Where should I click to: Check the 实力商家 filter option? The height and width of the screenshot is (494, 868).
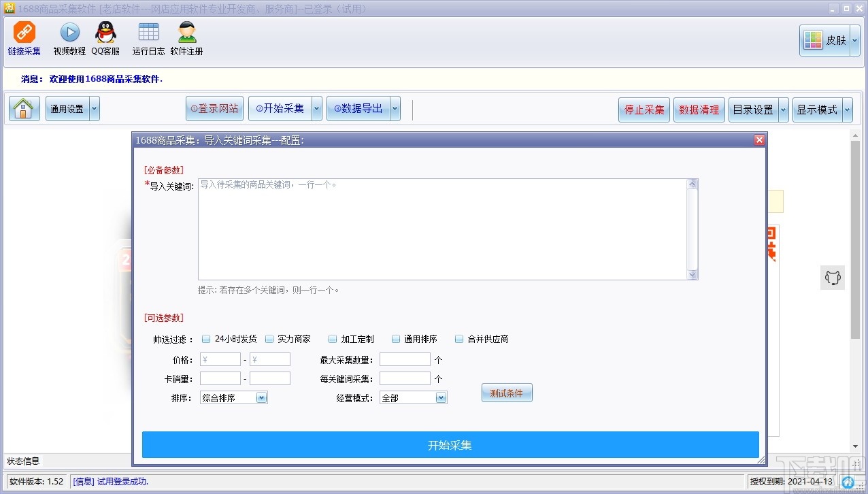tap(269, 339)
